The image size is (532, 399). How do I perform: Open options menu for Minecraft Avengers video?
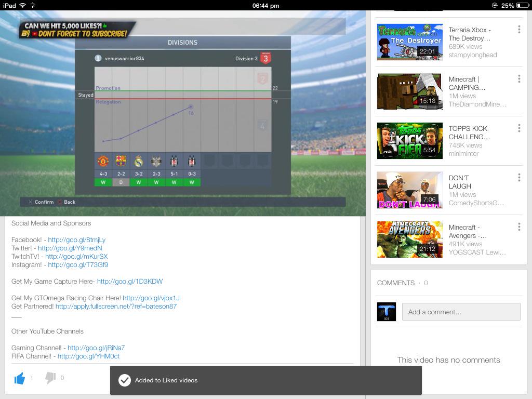coord(519,227)
